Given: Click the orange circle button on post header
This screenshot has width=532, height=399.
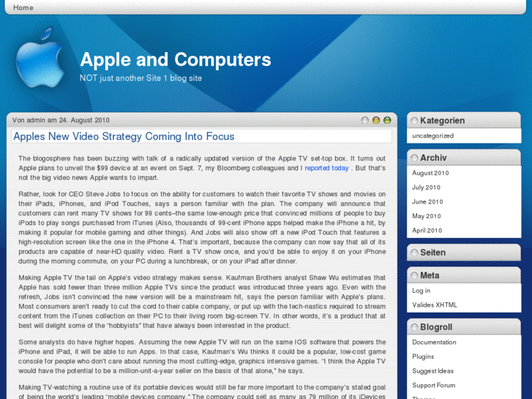Looking at the screenshot, I should 376,120.
